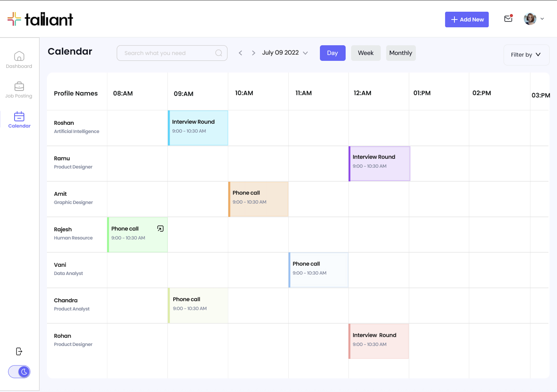
Task: Open Ramu's purple Interview Round event
Action: click(x=379, y=164)
